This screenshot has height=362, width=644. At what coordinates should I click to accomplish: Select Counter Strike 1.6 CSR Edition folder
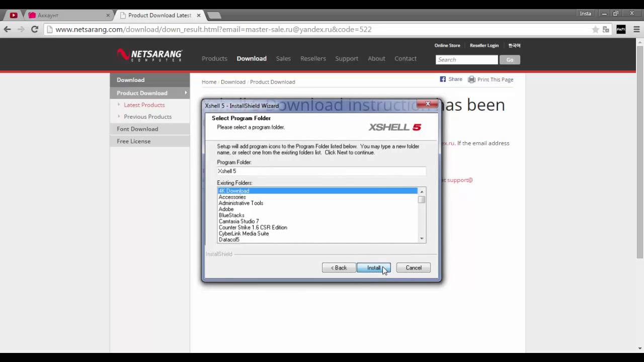[x=317, y=227]
